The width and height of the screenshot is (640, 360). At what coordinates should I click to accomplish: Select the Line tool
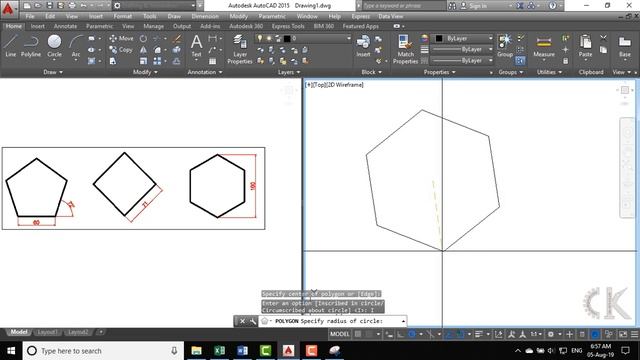pos(11,46)
